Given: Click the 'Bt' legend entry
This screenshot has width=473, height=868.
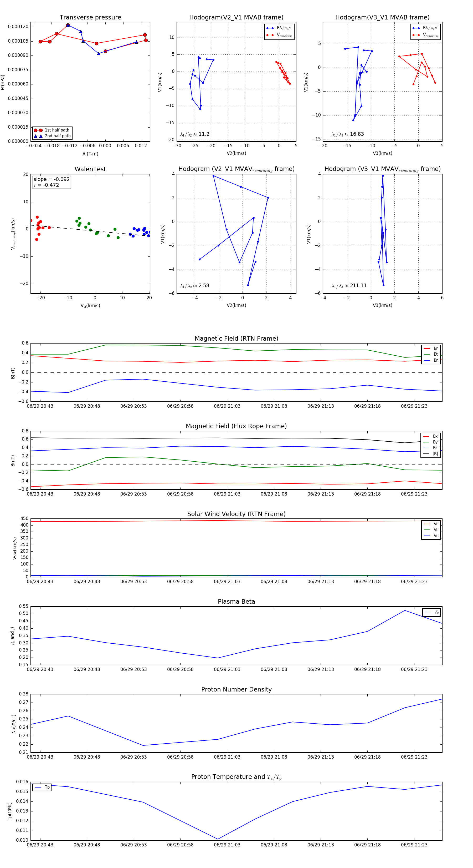Looking at the screenshot, I should (431, 354).
